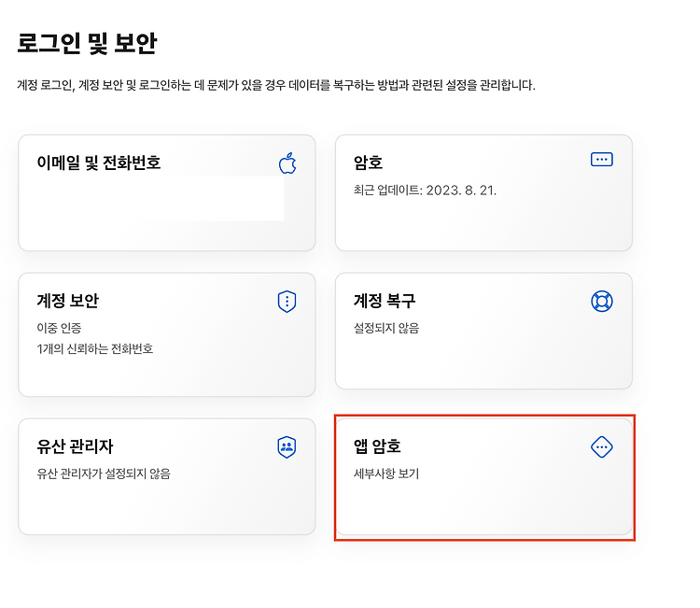700x608 pixels.
Task: Click the page description sentence below title
Action: point(276,85)
